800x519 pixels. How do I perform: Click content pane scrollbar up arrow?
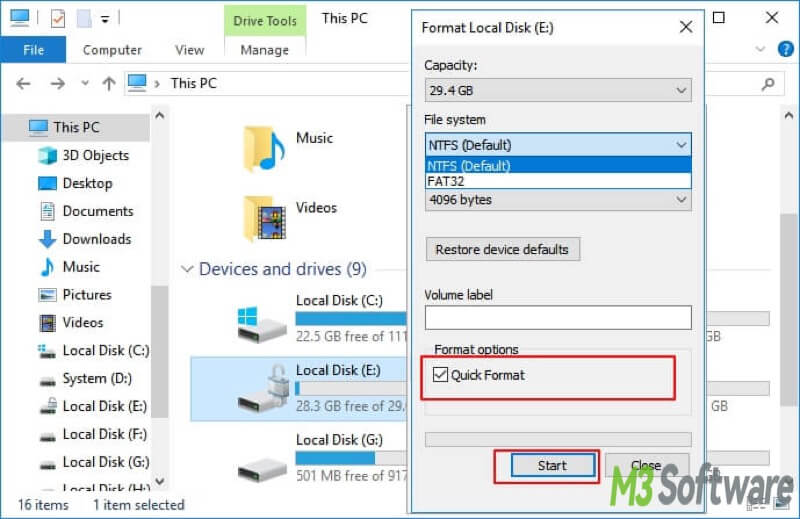click(x=789, y=116)
